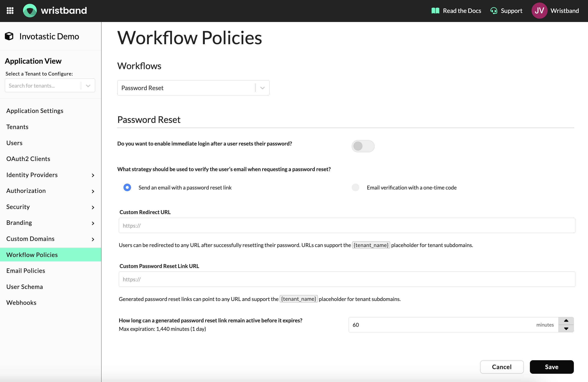Increase expiration minutes with up arrow
588x382 pixels.
click(566, 321)
